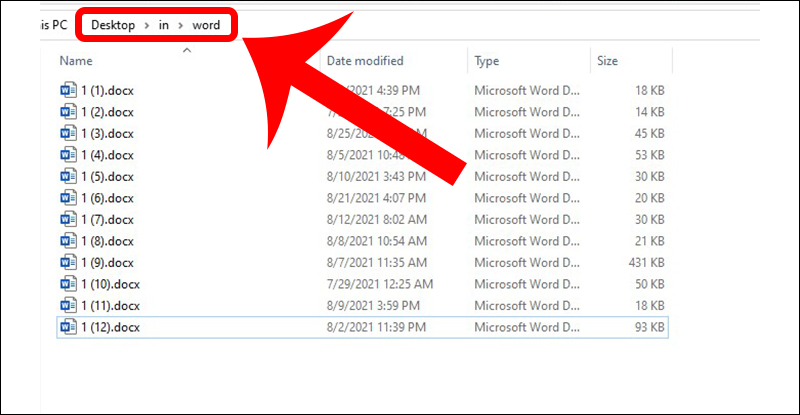800x415 pixels.
Task: Click the sort arrow above Name column
Action: coord(187,49)
